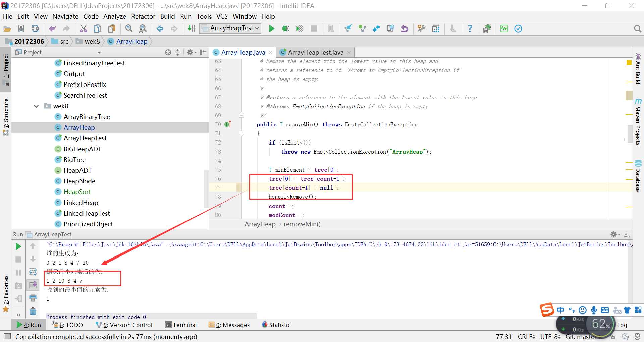Screen dimensions: 644x342
Task: Change CRLF line separator in status bar
Action: (526, 336)
